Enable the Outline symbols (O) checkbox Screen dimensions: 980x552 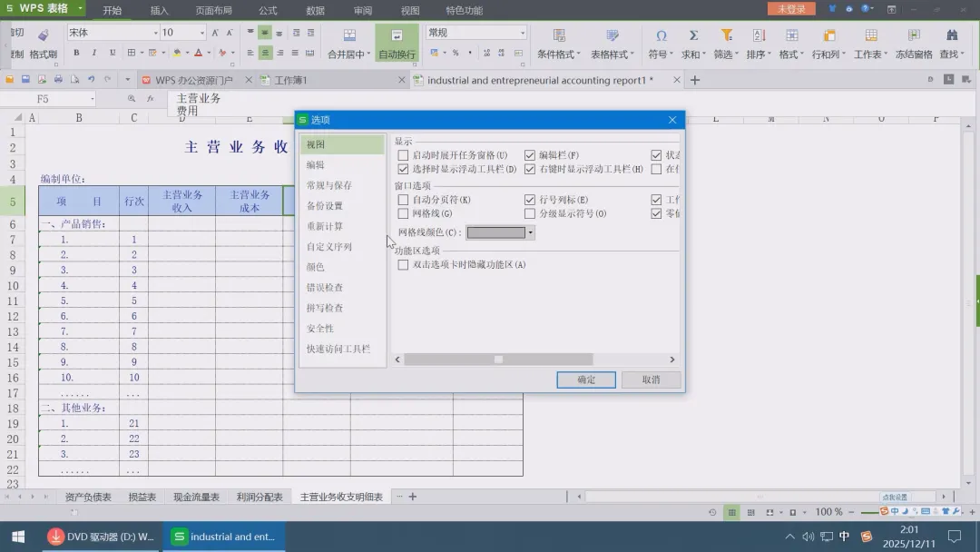(530, 213)
